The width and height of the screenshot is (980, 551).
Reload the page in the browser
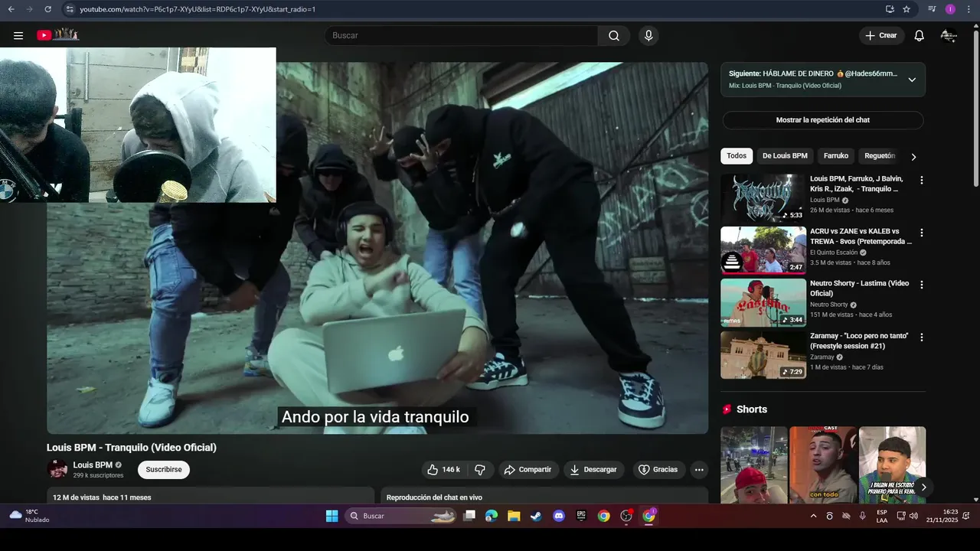tap(47, 9)
